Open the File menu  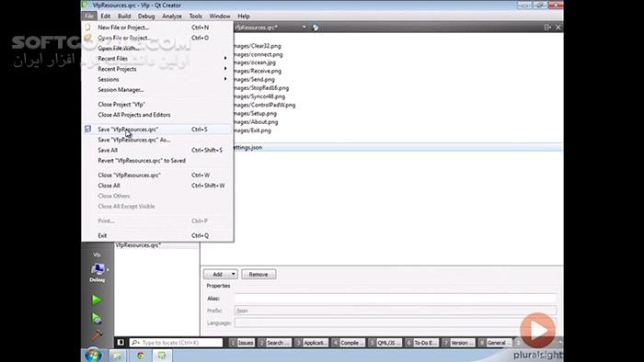[89, 16]
